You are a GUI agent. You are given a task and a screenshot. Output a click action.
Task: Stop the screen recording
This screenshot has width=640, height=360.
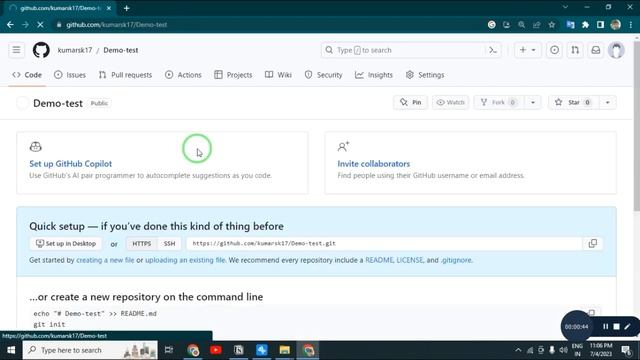[616, 327]
